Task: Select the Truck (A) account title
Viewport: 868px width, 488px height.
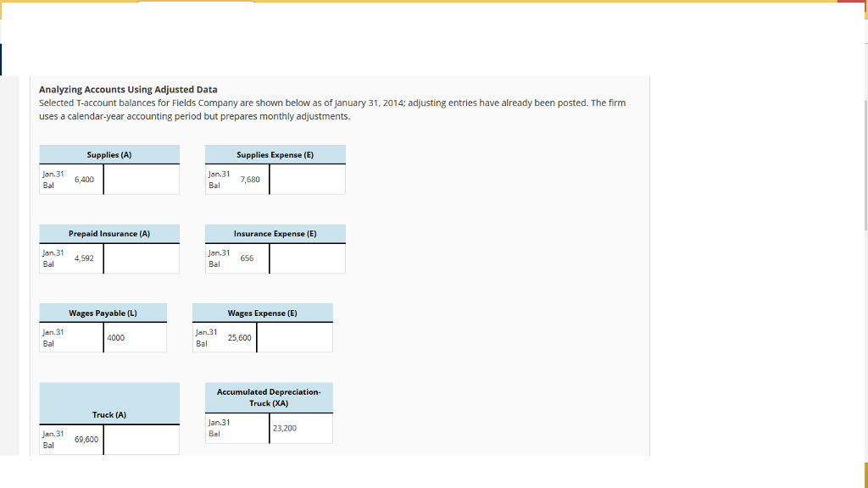Action: (108, 413)
